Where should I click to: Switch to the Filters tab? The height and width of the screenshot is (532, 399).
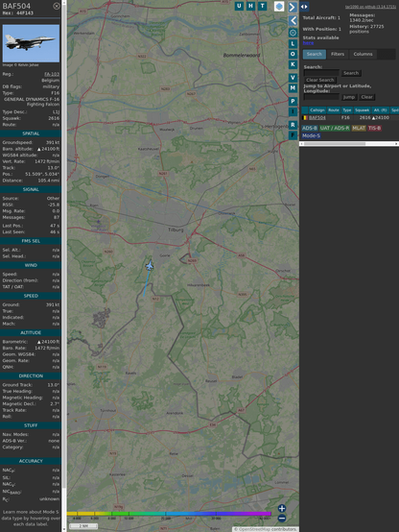(338, 55)
